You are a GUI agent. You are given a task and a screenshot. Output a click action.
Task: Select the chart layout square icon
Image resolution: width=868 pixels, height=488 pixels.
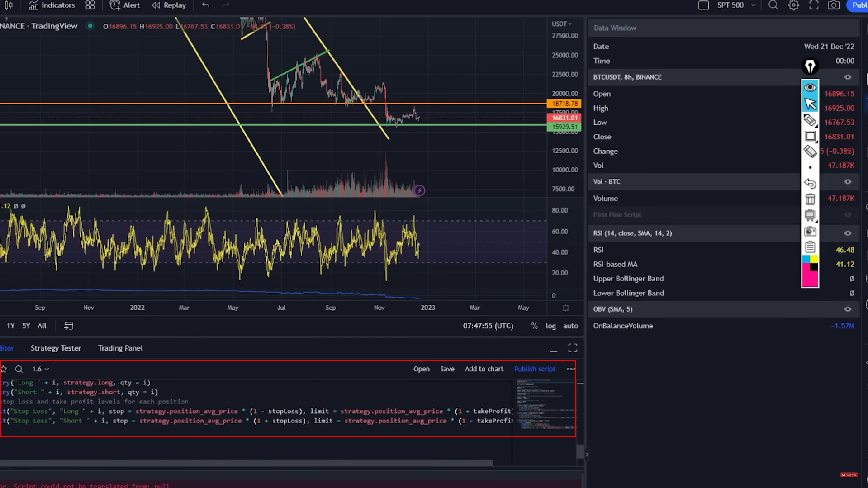tap(703, 5)
